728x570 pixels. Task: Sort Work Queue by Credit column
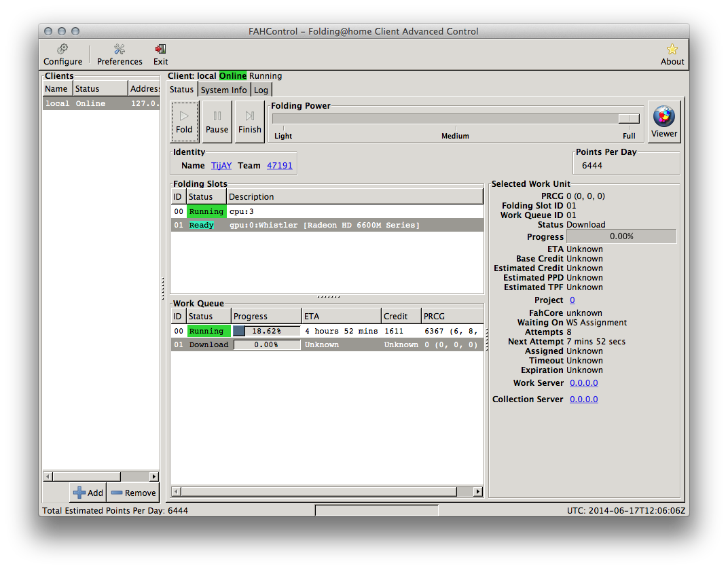401,316
